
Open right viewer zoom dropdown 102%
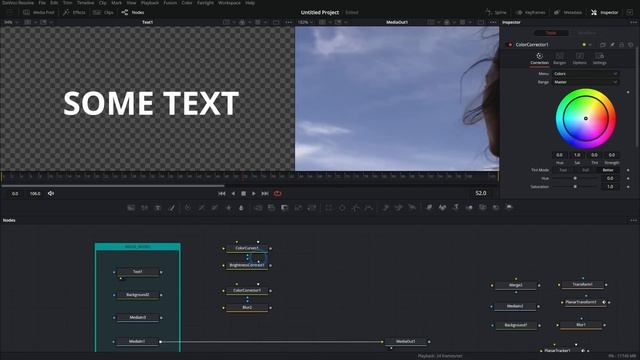[x=306, y=22]
